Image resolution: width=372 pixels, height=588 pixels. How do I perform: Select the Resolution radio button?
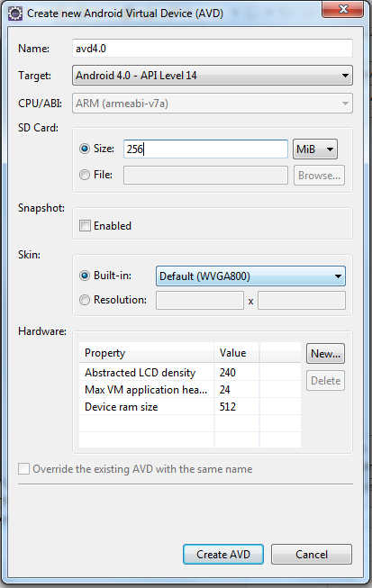click(x=85, y=300)
